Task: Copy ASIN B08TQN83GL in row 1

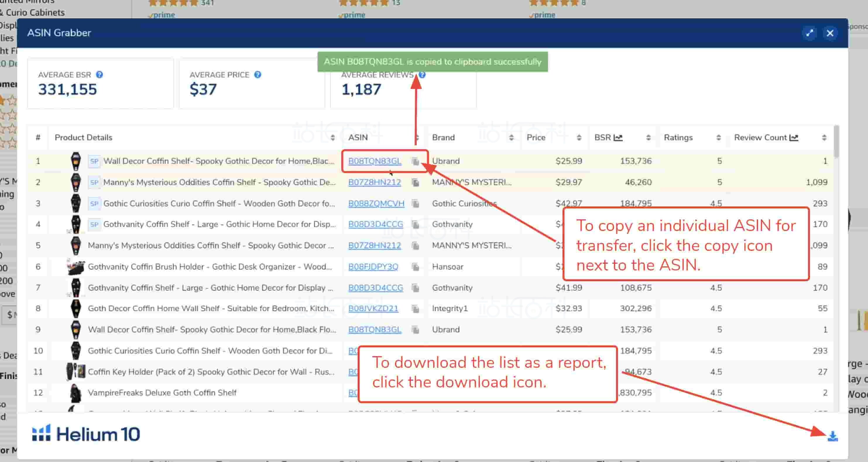Action: [416, 161]
